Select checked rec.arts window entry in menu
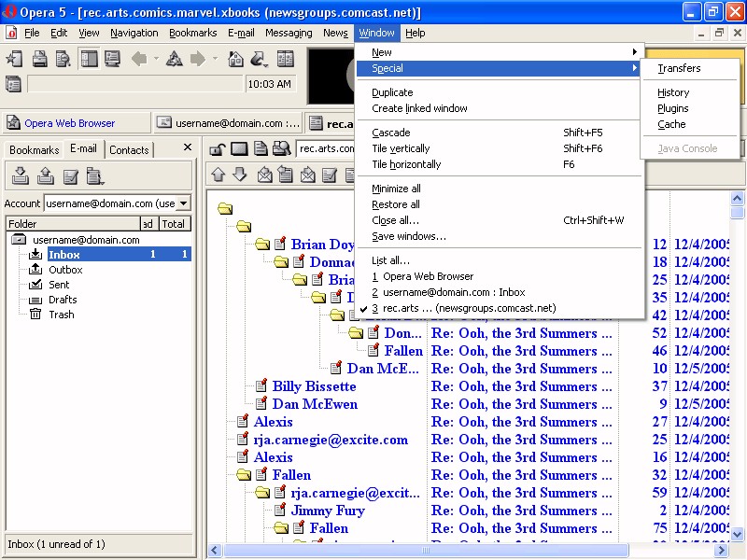This screenshot has width=747, height=560. coord(500,308)
